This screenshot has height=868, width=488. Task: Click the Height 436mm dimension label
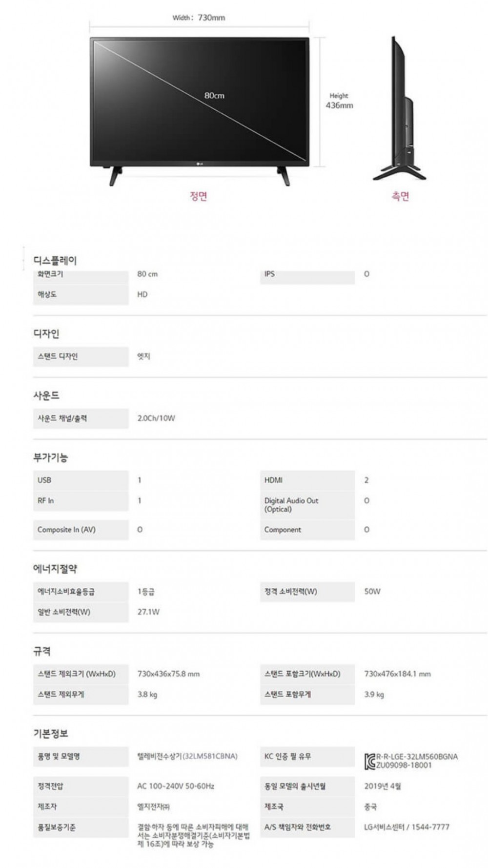coord(339,101)
